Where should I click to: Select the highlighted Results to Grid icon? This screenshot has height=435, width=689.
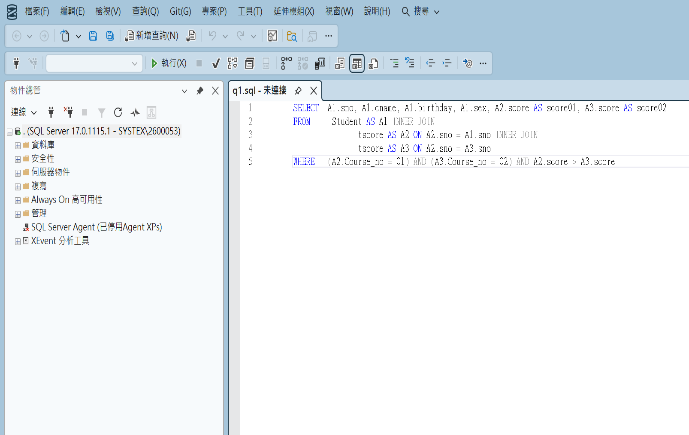pyautogui.click(x=357, y=64)
